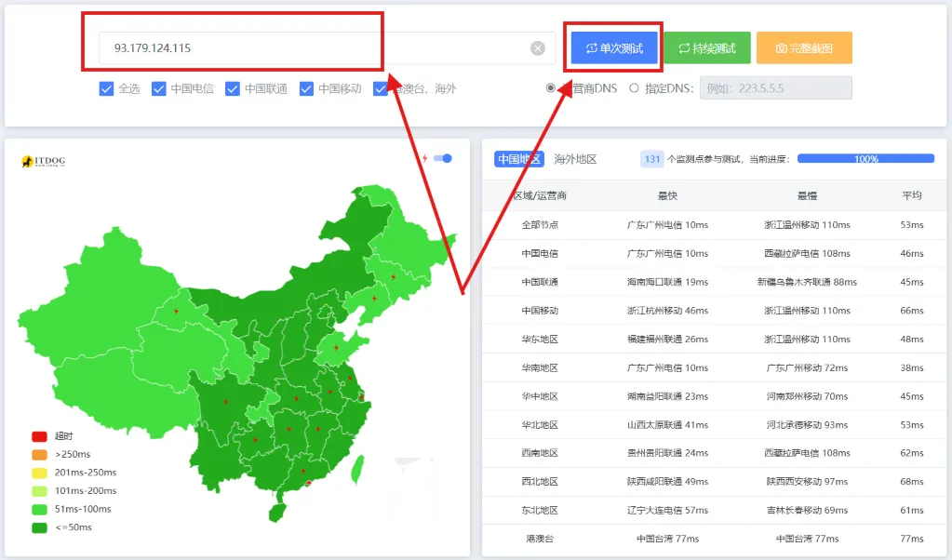Switch to the 海外地区 tab

[x=575, y=159]
